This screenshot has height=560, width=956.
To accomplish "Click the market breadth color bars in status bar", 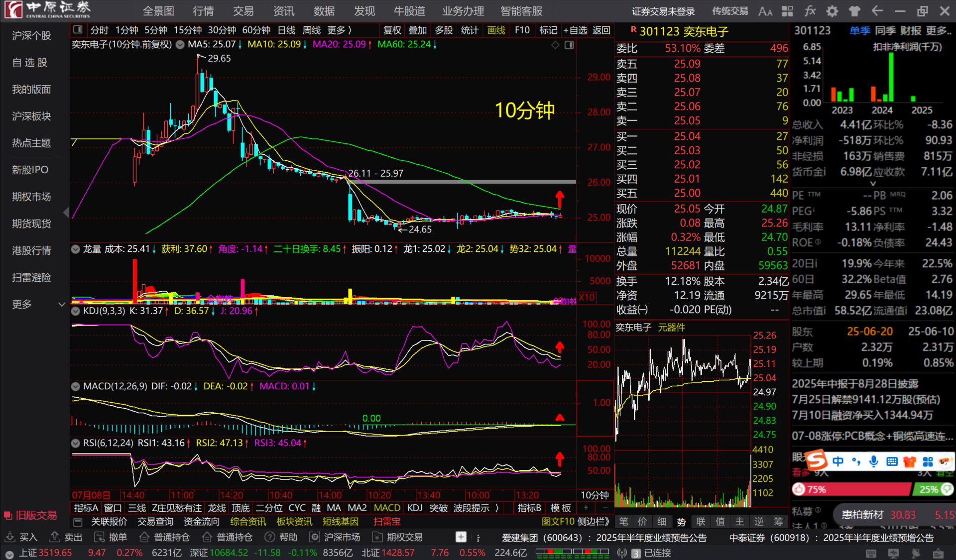I will click(572, 552).
